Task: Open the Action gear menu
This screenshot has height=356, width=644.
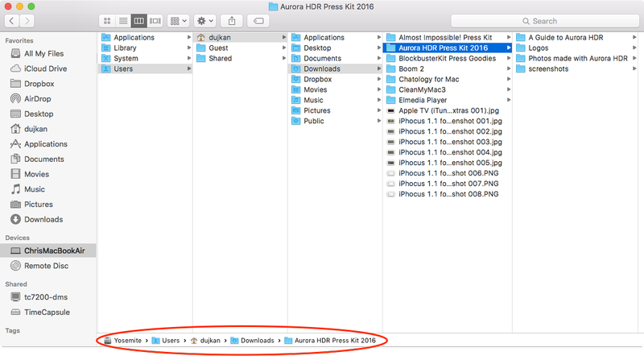Action: pyautogui.click(x=205, y=21)
